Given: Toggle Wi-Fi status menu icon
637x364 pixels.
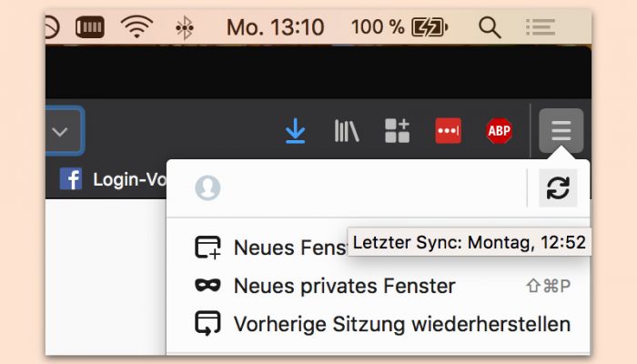Looking at the screenshot, I should coord(136,26).
